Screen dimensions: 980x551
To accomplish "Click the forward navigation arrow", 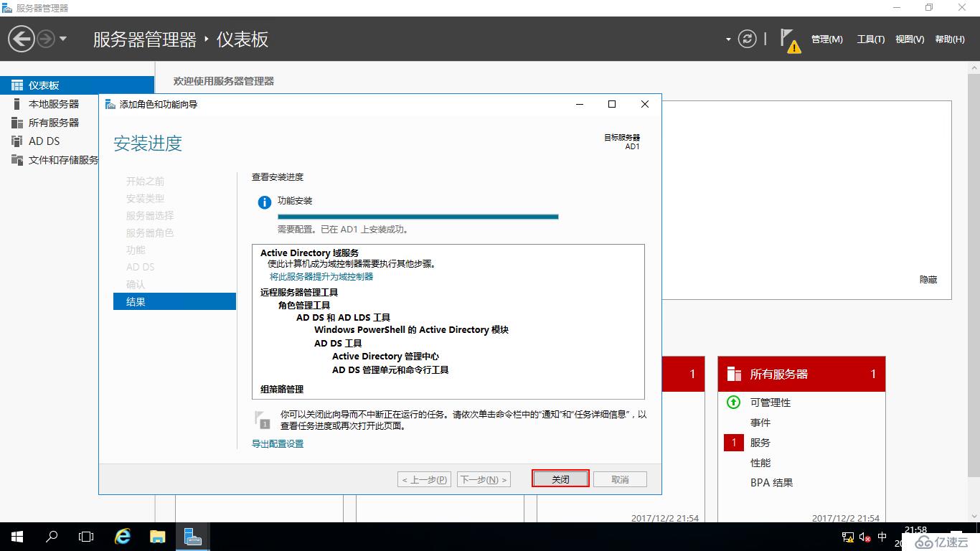I will pyautogui.click(x=45, y=39).
